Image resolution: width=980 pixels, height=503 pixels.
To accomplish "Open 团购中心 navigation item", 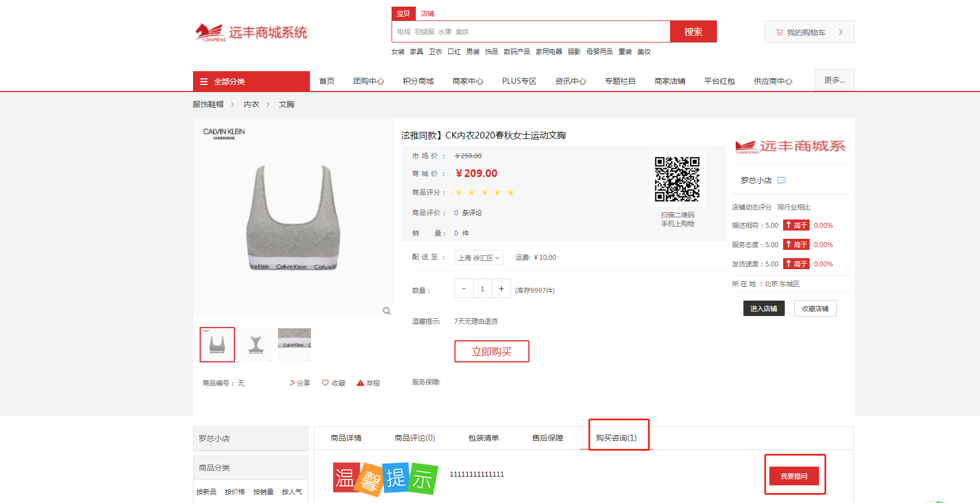I will 368,81.
